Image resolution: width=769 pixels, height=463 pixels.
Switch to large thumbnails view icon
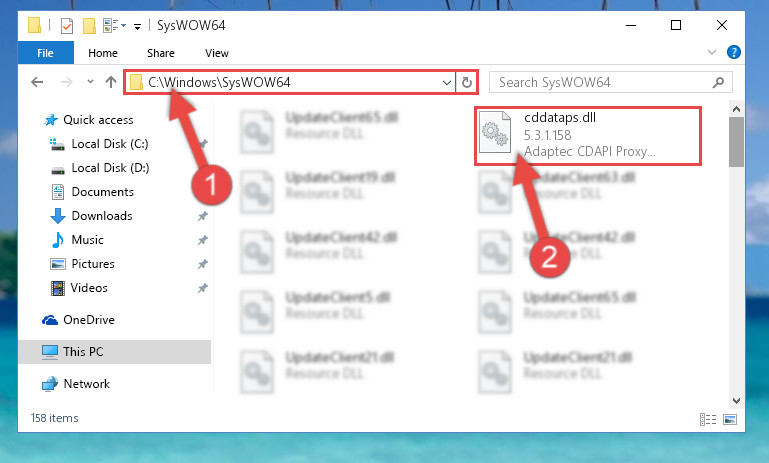coord(730,419)
